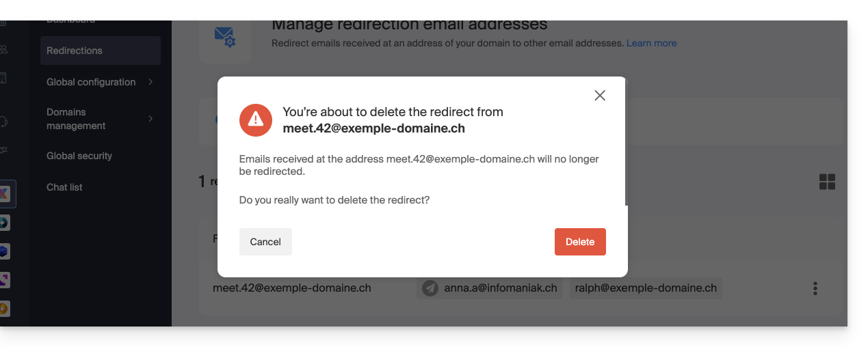Expand Domains management submenu arrow
The width and height of the screenshot is (868, 347).
coord(150,119)
